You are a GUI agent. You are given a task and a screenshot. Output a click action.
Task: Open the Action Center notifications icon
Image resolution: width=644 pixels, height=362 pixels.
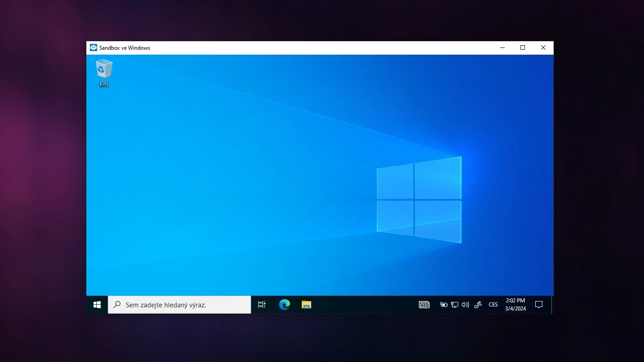tap(539, 305)
